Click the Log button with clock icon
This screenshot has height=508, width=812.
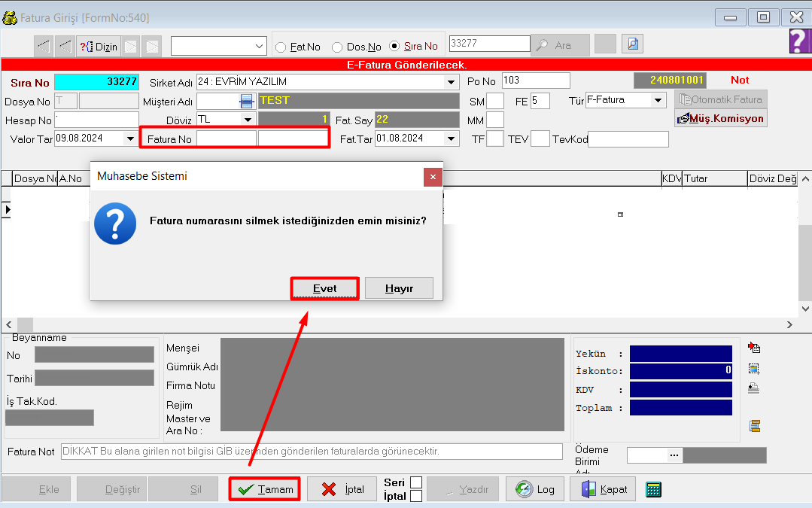(x=534, y=489)
